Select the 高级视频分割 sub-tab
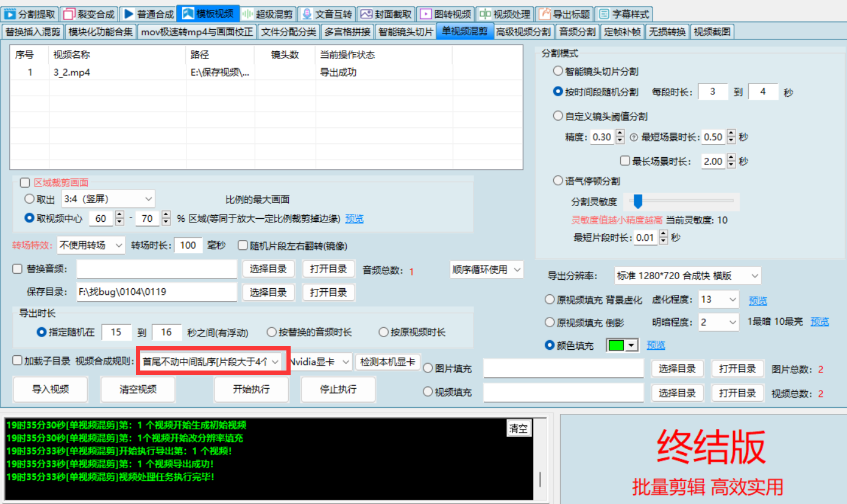 point(523,32)
